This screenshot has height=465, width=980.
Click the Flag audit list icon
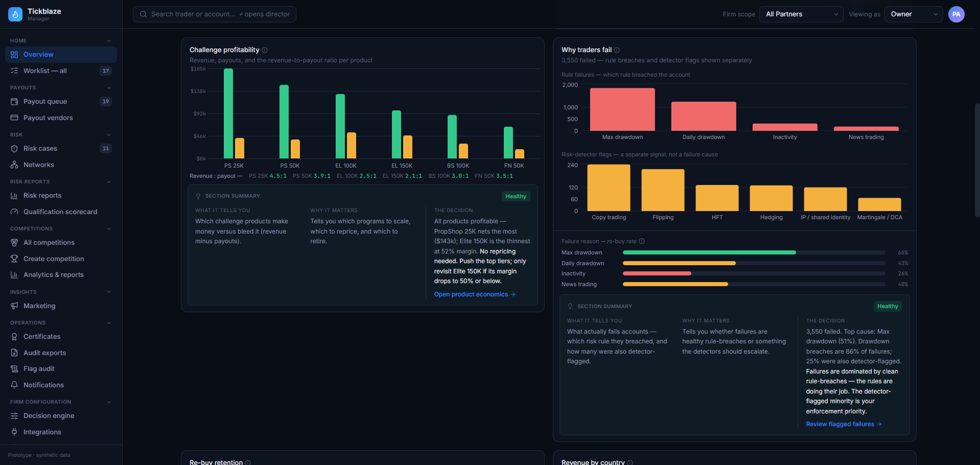pos(14,369)
